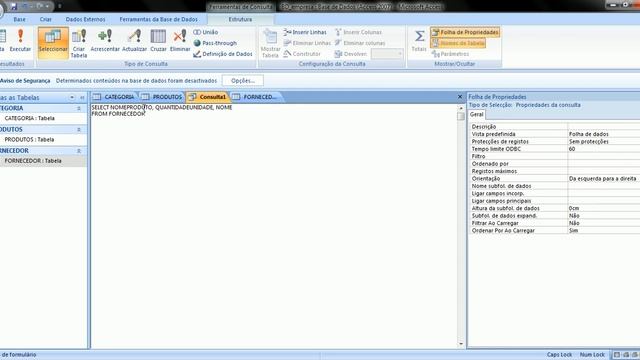Choose the Seleccionar query type
The width and height of the screenshot is (640, 360).
[x=53, y=42]
